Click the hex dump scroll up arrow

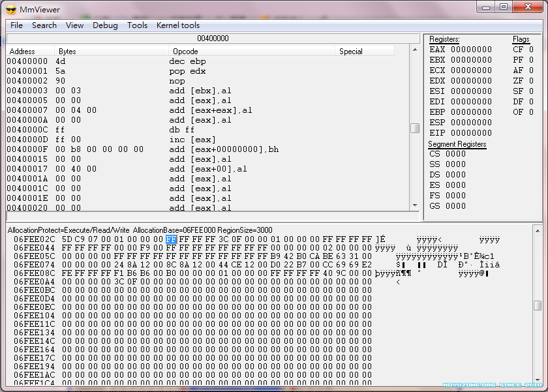538,230
